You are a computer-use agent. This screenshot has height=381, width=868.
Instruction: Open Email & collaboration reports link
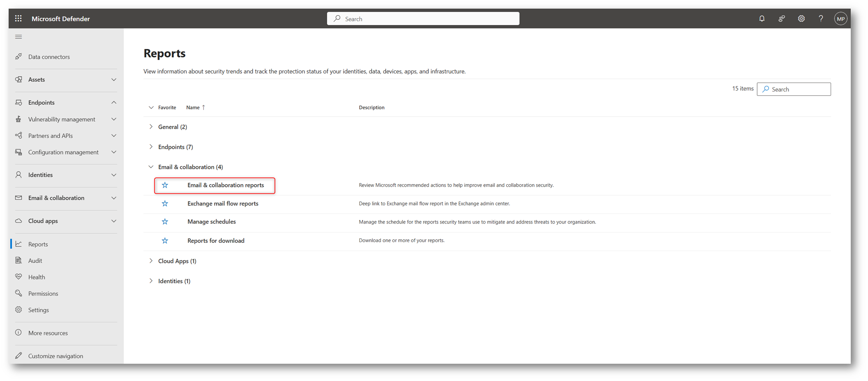click(226, 185)
